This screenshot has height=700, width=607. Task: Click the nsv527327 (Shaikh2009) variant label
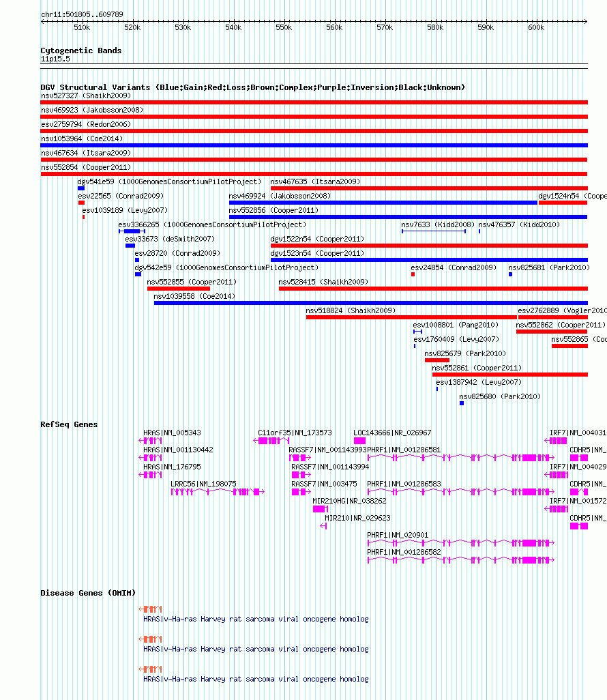[x=86, y=96]
